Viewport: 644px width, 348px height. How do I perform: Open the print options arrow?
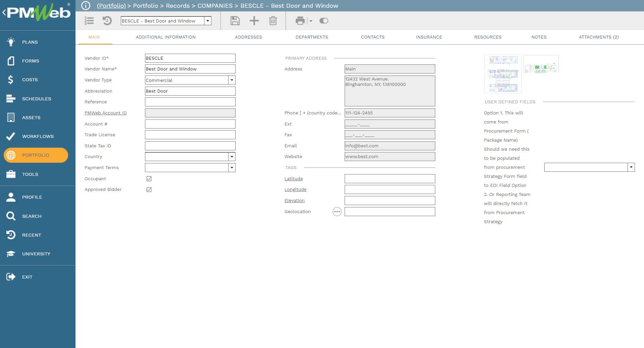(x=311, y=21)
